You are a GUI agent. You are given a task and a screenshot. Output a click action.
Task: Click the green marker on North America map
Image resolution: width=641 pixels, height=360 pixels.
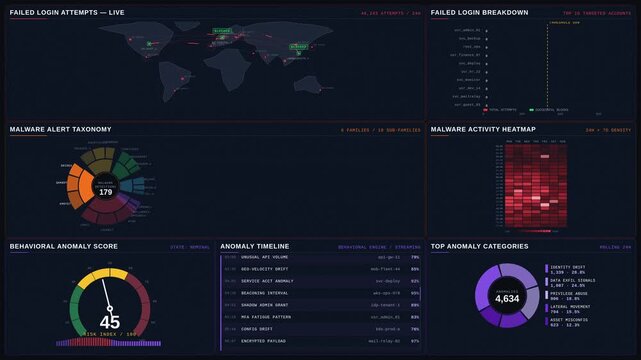click(x=149, y=43)
